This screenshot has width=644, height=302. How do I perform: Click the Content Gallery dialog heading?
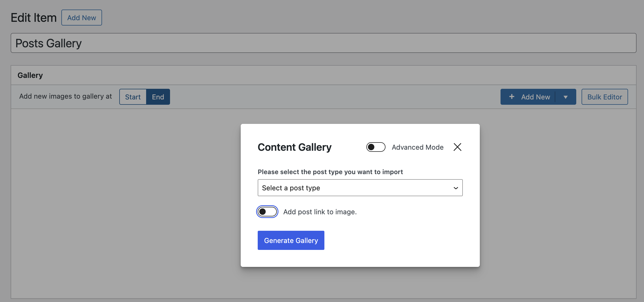[x=295, y=147]
